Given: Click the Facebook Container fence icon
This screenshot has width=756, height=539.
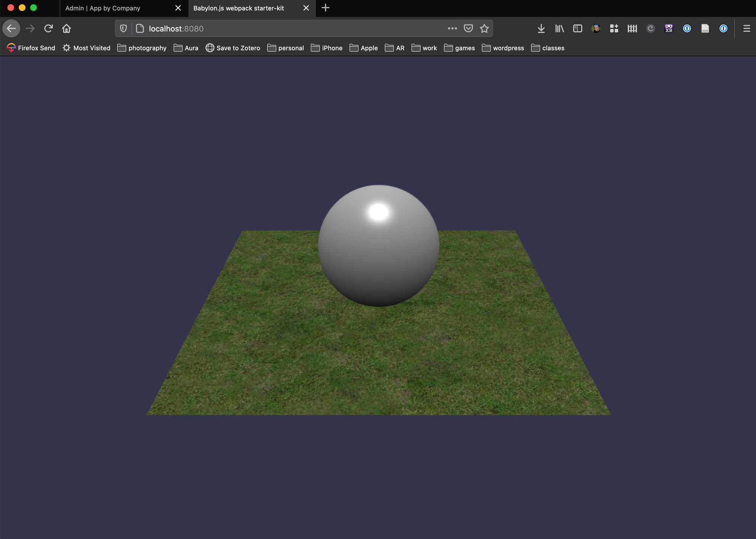Looking at the screenshot, I should (632, 28).
